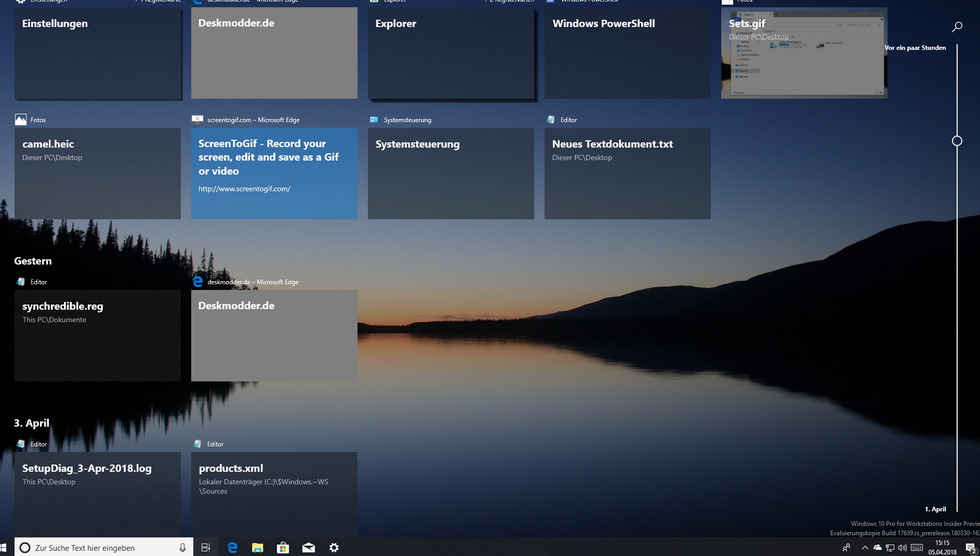Image resolution: width=980 pixels, height=556 pixels.
Task: Click Edge icon above yesterday's Deskmodder.de
Action: (197, 282)
